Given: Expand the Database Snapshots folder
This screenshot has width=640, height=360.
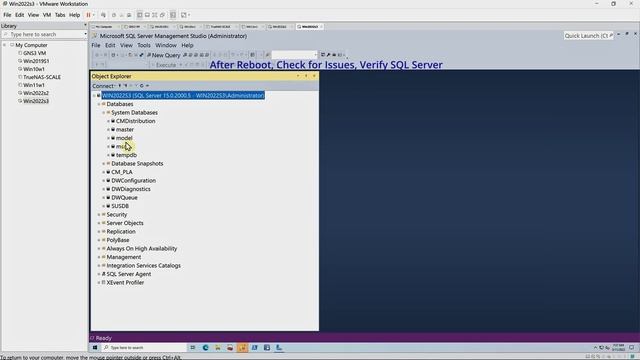Looking at the screenshot, I should [104, 164].
